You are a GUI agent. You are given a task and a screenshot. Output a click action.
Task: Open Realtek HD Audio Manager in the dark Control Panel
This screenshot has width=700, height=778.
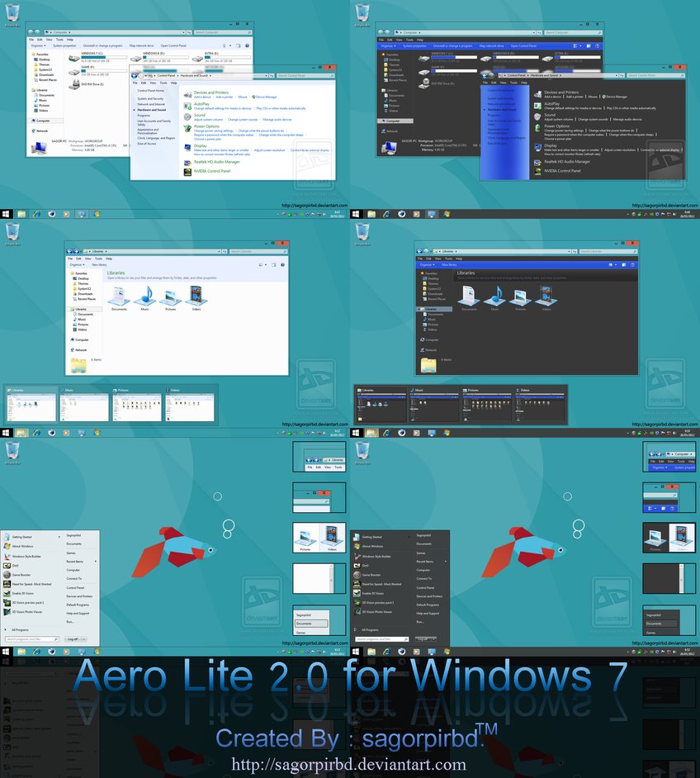567,162
